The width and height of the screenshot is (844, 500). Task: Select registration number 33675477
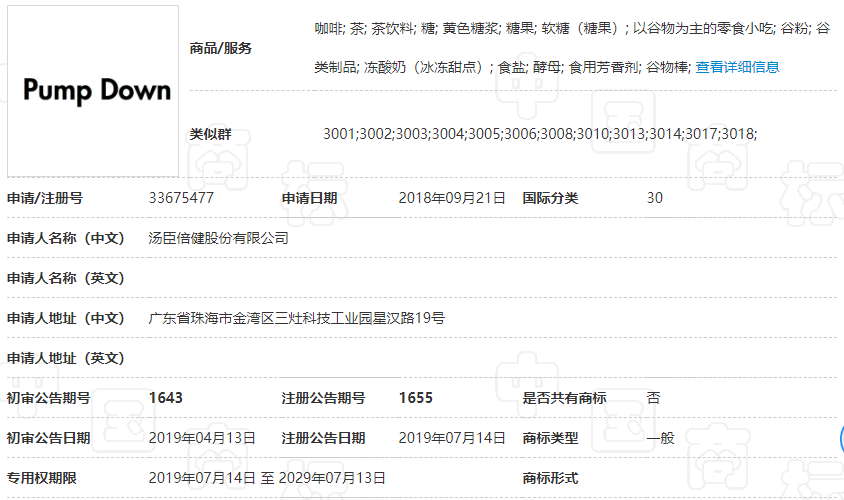point(181,198)
